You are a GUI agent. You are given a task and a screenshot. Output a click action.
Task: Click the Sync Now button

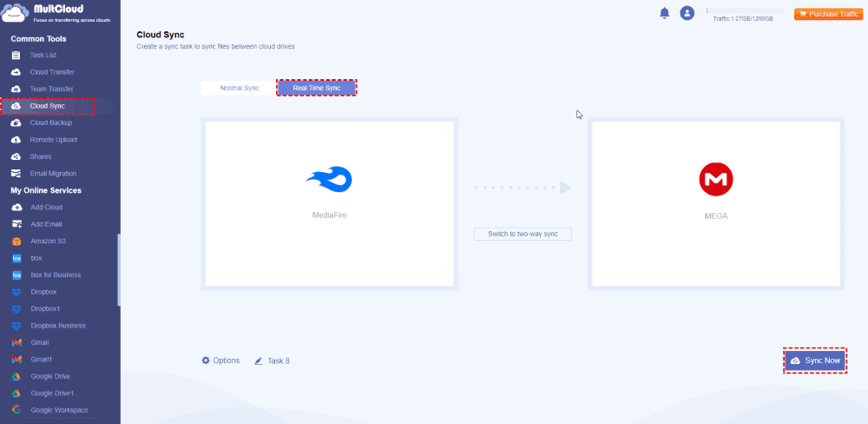tap(815, 361)
